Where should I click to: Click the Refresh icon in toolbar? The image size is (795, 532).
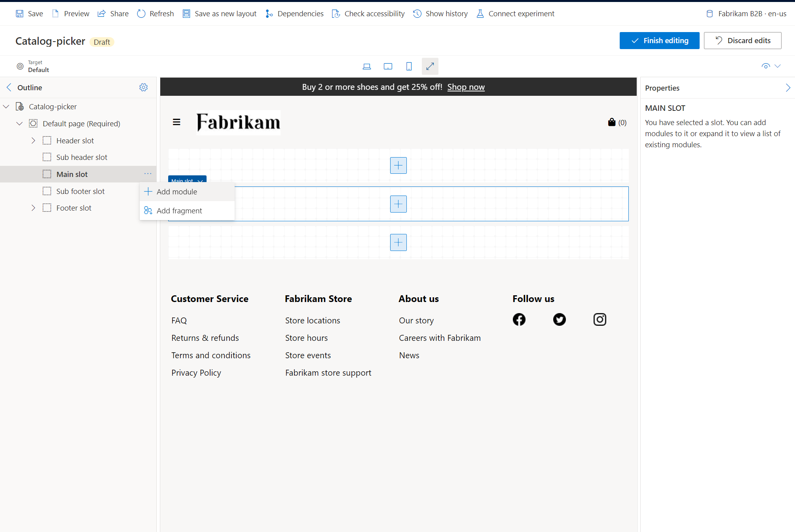142,13
